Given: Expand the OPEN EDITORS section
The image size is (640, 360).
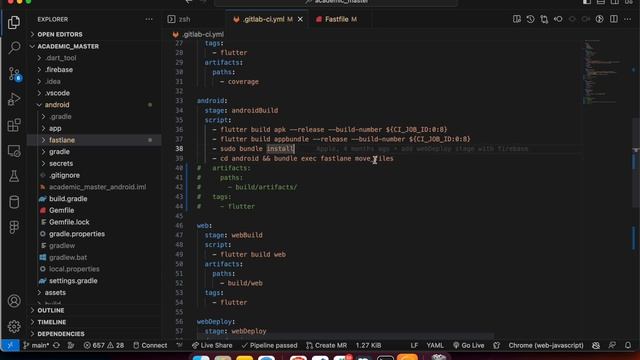Looking at the screenshot, I should (x=60, y=34).
